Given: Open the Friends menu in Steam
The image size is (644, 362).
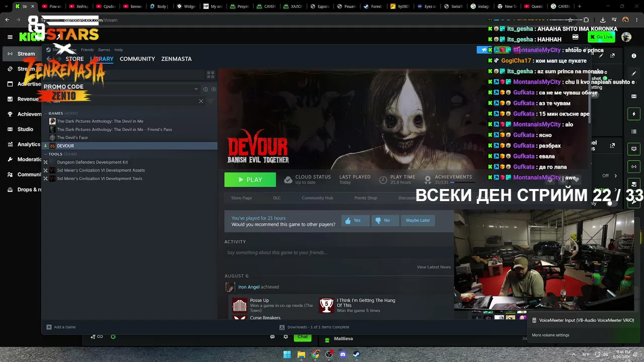Looking at the screenshot, I should pos(87,50).
